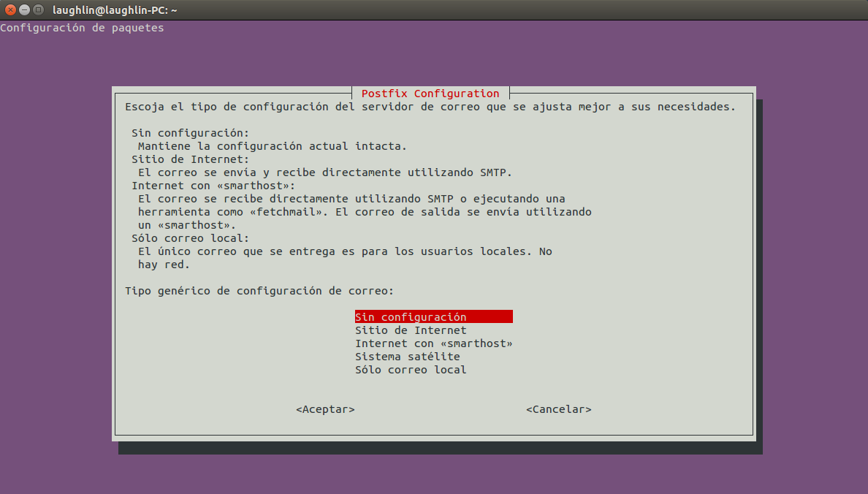Pick "Internet con «smarthost»" in the selection list

[433, 343]
